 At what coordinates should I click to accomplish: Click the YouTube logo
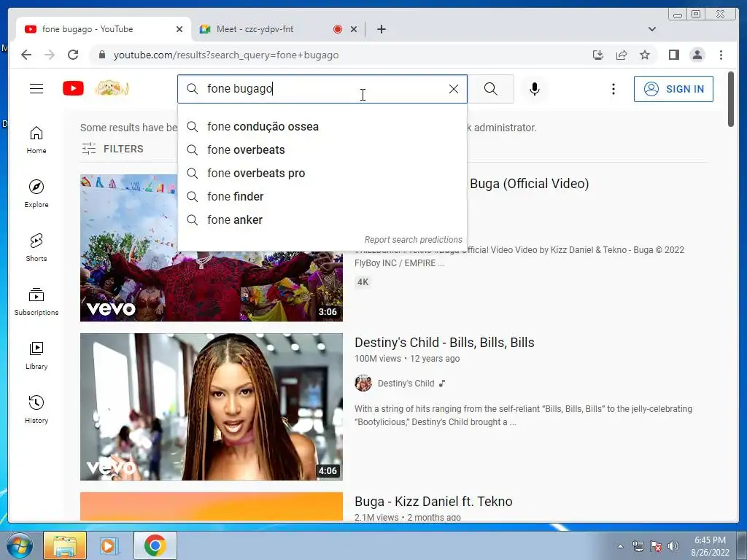(x=74, y=88)
